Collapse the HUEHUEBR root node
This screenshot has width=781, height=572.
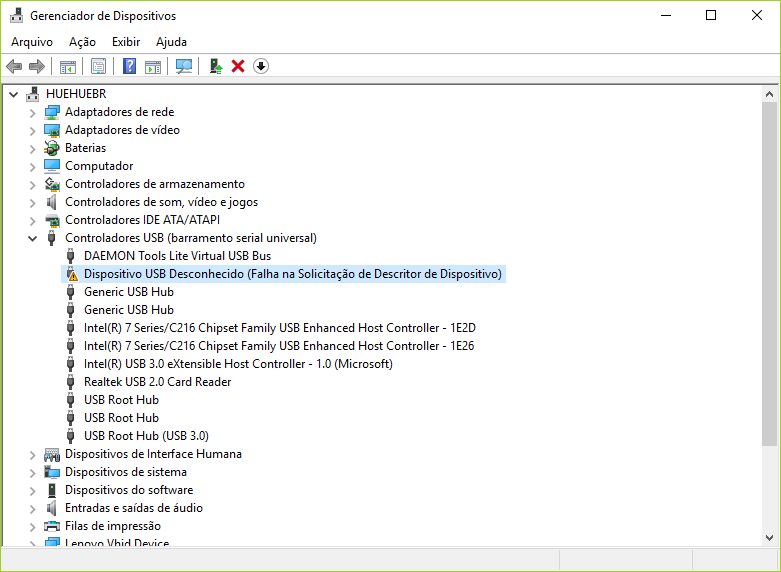[14, 94]
